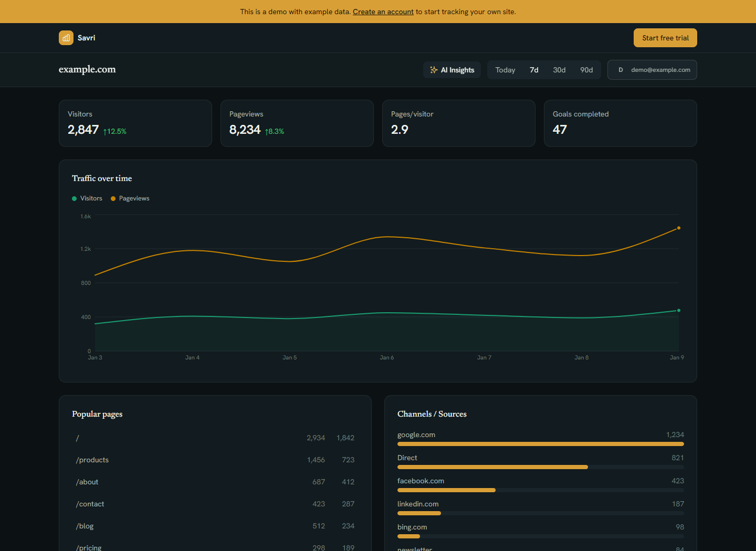Switch to the 30d time range

[559, 70]
